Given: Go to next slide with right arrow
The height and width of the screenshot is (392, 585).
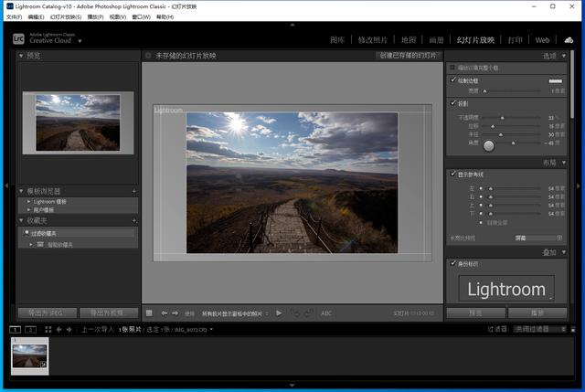Looking at the screenshot, I should pyautogui.click(x=175, y=313).
